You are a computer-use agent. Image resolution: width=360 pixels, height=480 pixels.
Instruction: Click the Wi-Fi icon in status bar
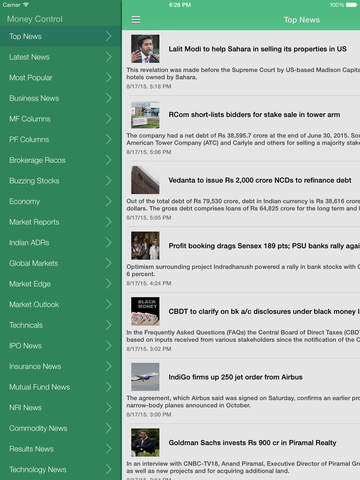26,5
